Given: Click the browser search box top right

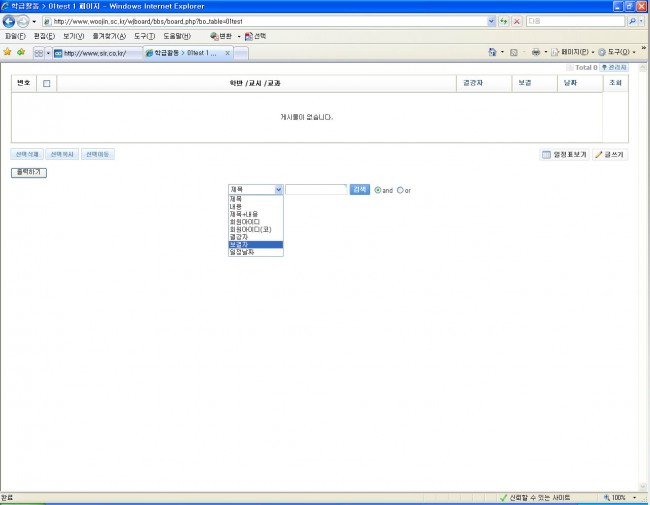Looking at the screenshot, I should click(575, 21).
